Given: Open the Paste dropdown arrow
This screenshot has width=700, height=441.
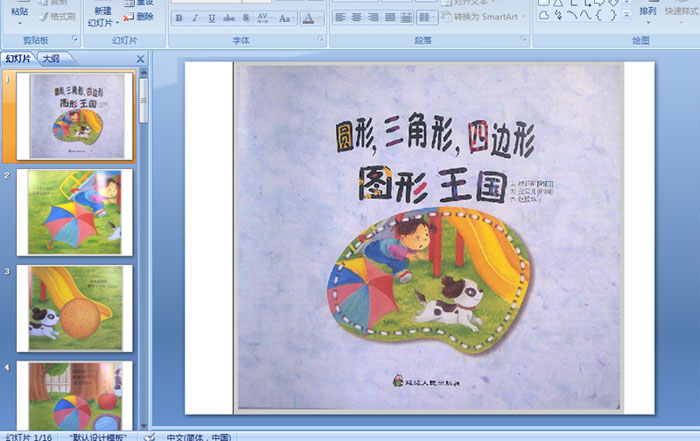Looking at the screenshot, I should tap(20, 24).
